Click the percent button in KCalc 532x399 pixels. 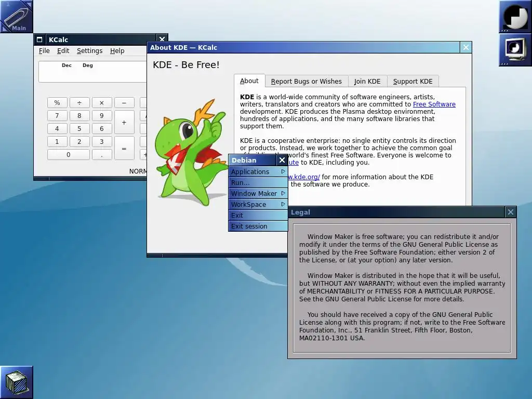coord(57,102)
